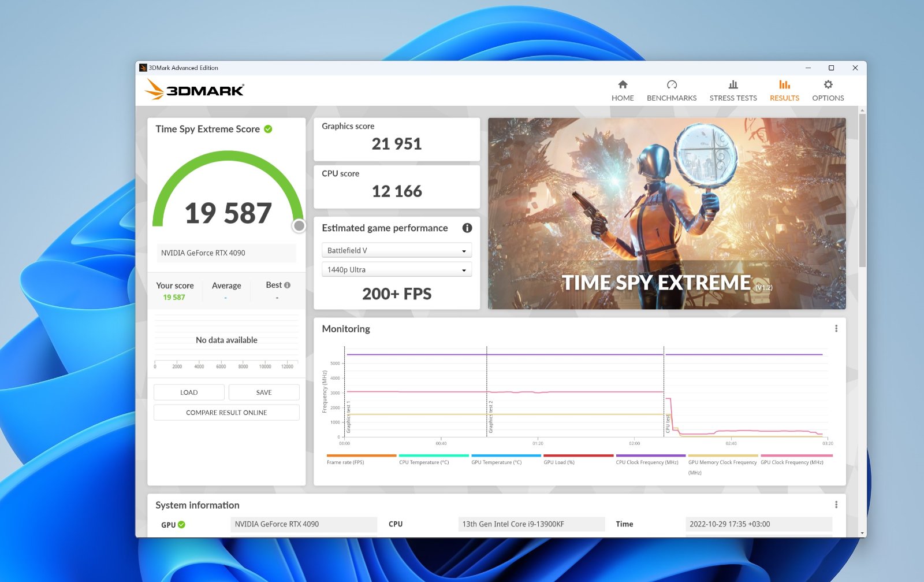Screen dimensions: 924x582
Task: Click the LOAD button
Action: pos(189,392)
